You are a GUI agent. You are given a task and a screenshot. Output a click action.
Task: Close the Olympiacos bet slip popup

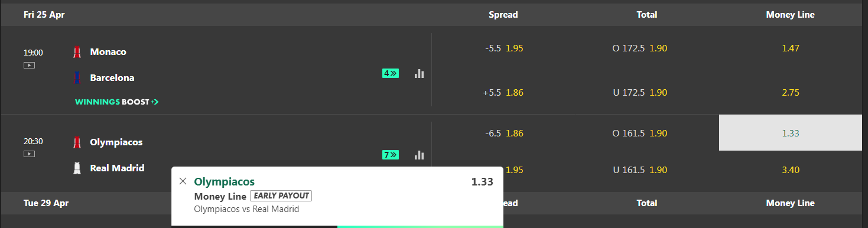(x=183, y=181)
